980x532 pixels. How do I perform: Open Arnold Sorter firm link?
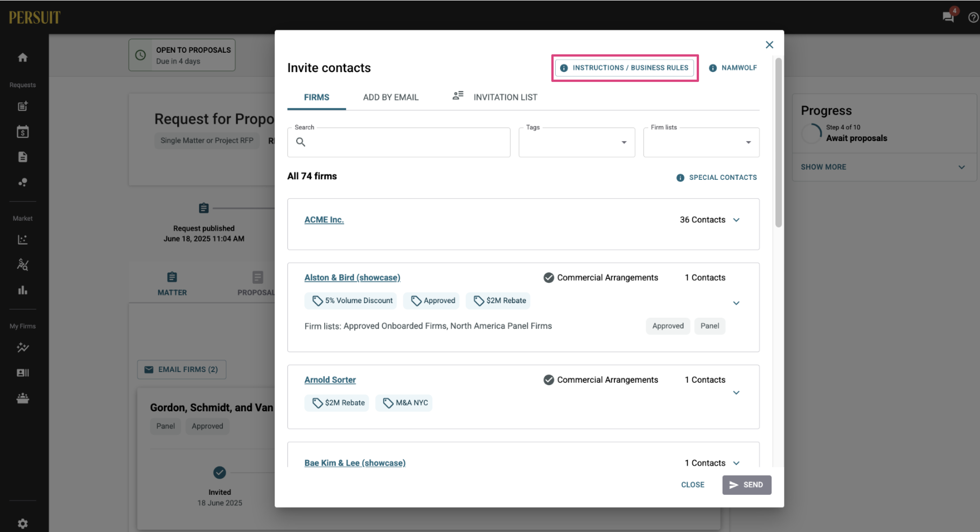click(x=330, y=380)
